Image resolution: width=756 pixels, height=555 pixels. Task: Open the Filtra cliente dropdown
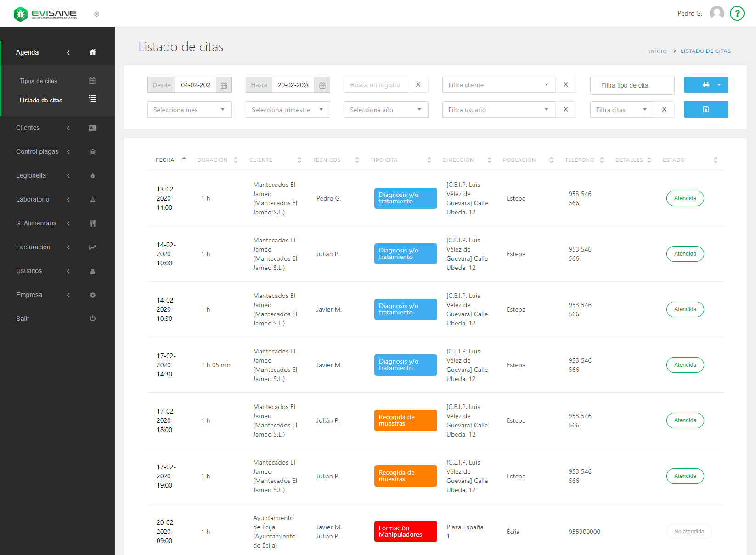pos(499,84)
